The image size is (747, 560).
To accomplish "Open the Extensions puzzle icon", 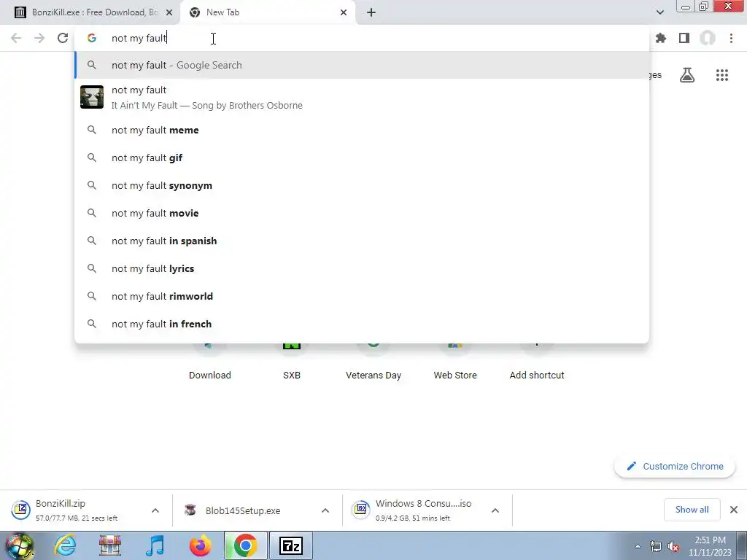I will pos(661,38).
